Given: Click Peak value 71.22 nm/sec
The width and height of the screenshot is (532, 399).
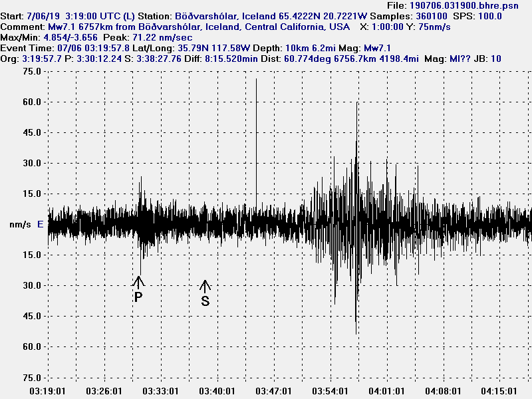Looking at the screenshot, I should tap(162, 37).
